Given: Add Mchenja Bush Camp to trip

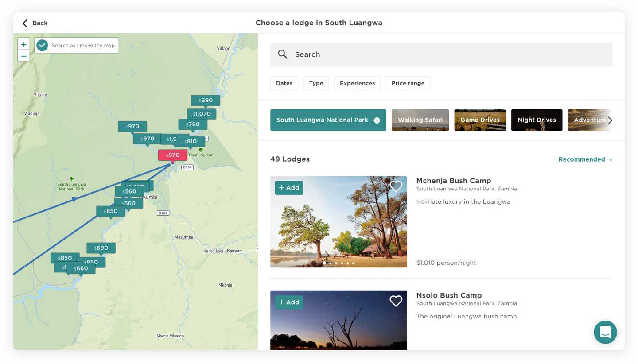Looking at the screenshot, I should [289, 188].
